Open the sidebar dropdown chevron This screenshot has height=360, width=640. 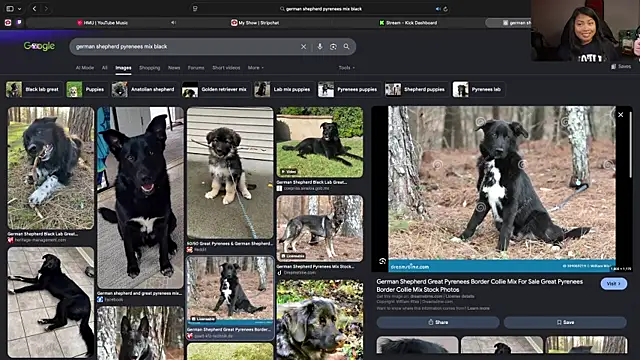click(x=19, y=9)
